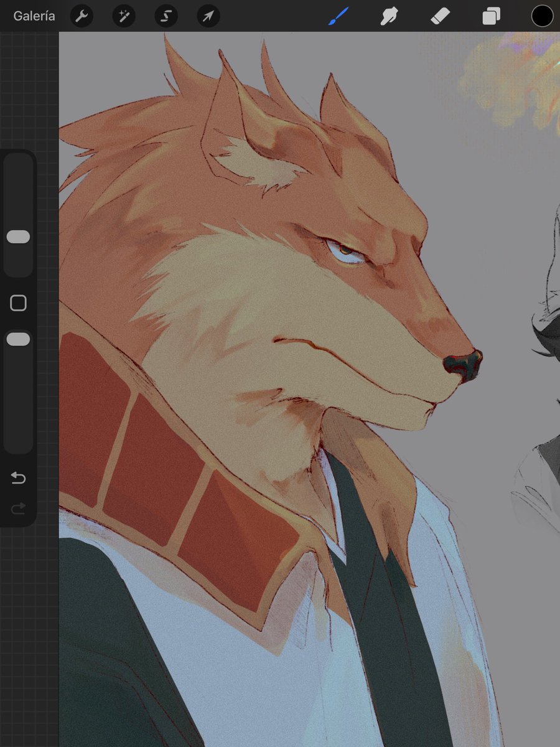
Task: Tap the Redo arrow in the sidebar
Action: pyautogui.click(x=18, y=508)
